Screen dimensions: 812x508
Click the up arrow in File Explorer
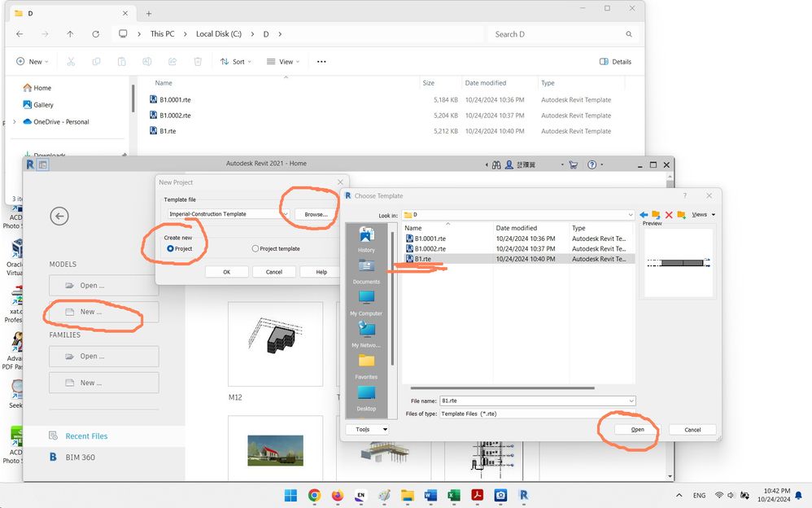pyautogui.click(x=70, y=34)
